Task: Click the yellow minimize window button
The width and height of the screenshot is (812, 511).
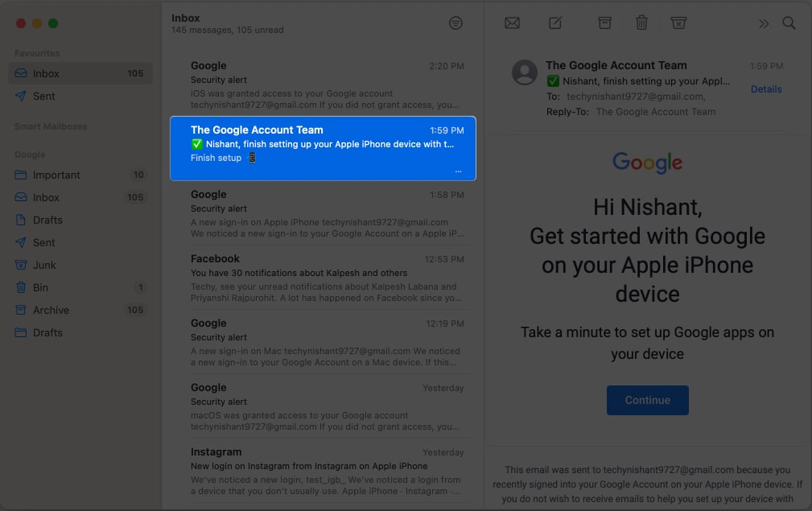Action: tap(37, 23)
